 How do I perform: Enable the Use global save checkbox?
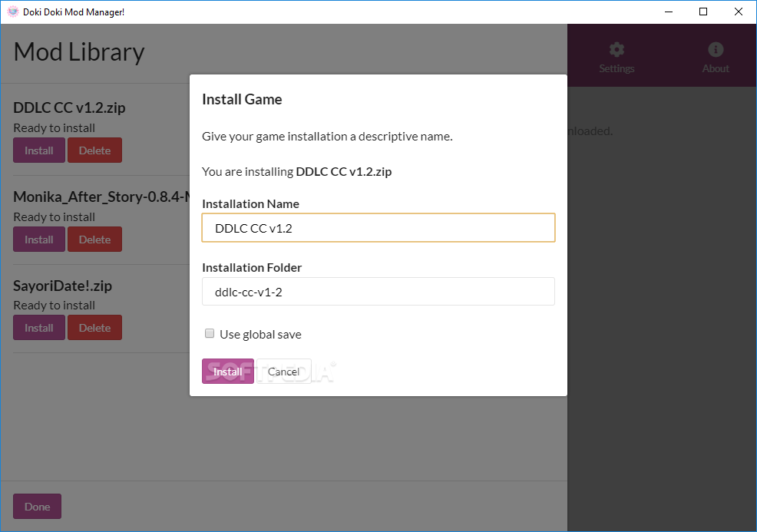[x=210, y=334]
